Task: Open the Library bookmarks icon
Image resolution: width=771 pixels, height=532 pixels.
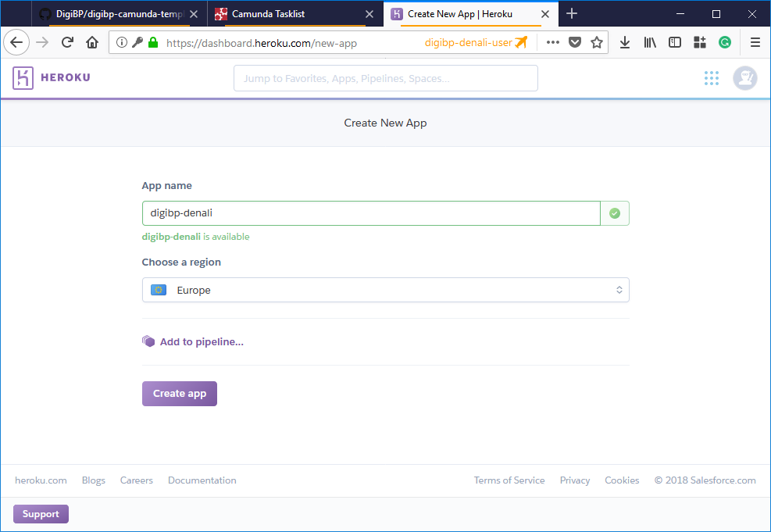Action: click(x=650, y=43)
